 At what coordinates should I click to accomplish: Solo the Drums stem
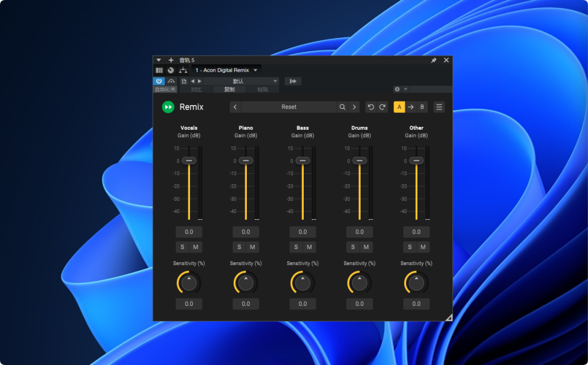tap(353, 247)
